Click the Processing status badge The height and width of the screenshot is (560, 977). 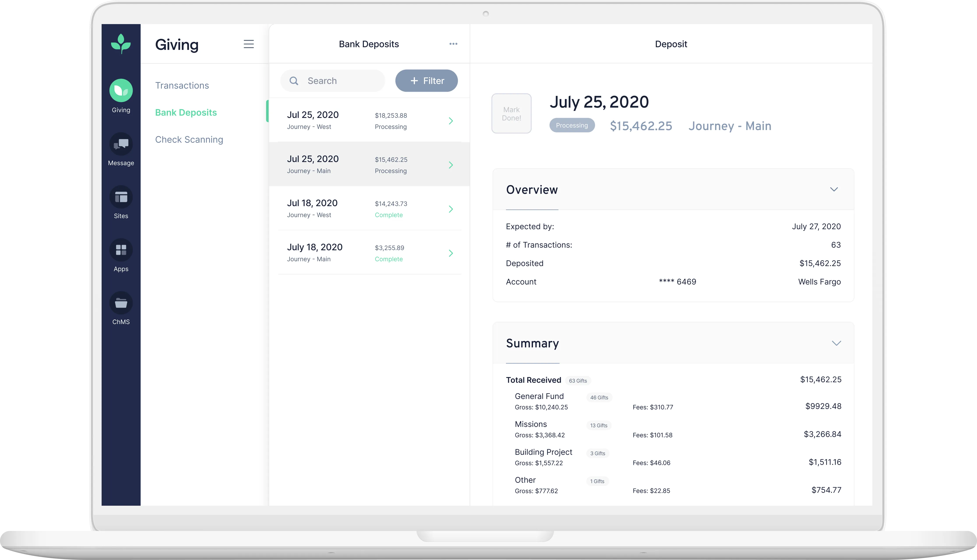pyautogui.click(x=571, y=125)
